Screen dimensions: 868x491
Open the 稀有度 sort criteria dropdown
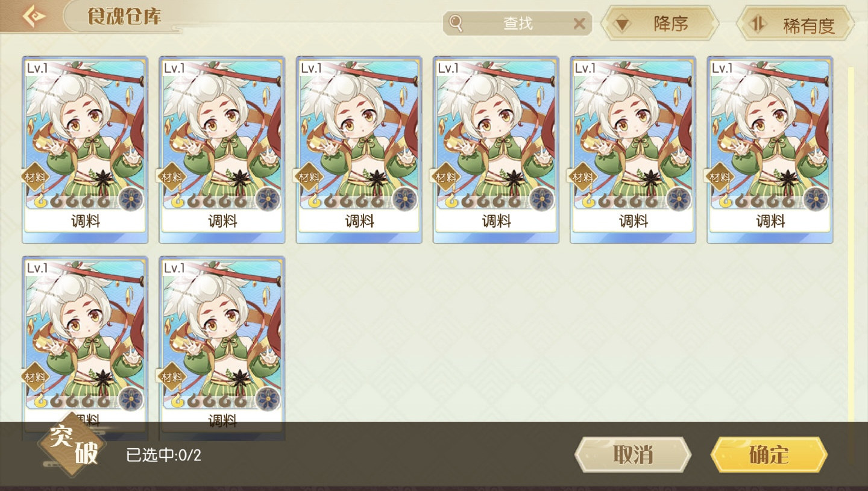tap(795, 23)
